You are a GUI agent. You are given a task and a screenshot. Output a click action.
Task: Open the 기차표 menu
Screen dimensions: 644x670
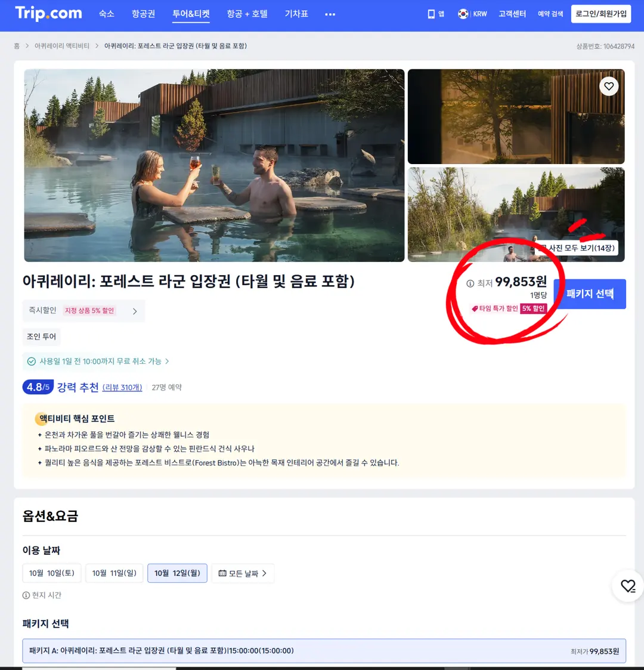click(296, 14)
